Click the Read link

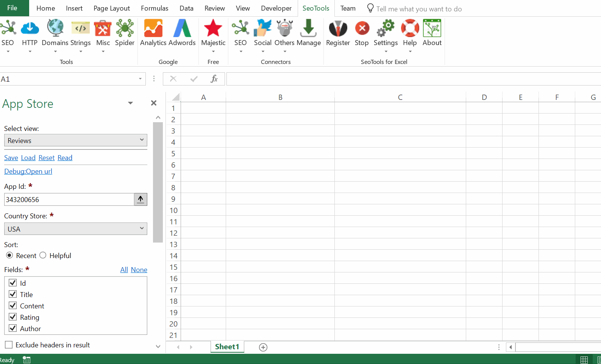tap(65, 158)
